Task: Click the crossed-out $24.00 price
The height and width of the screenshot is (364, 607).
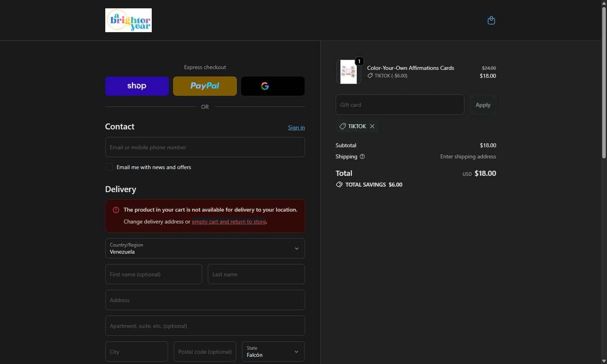Action: click(489, 68)
